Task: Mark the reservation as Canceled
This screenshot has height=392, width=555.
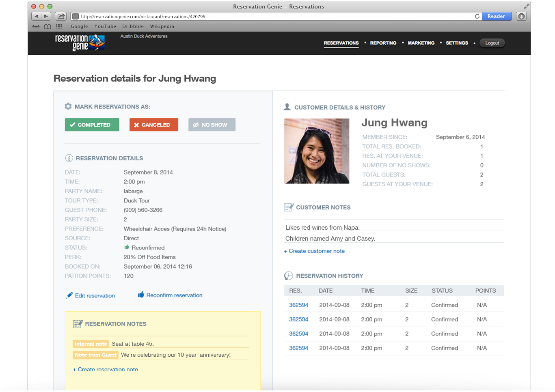Action: [154, 125]
